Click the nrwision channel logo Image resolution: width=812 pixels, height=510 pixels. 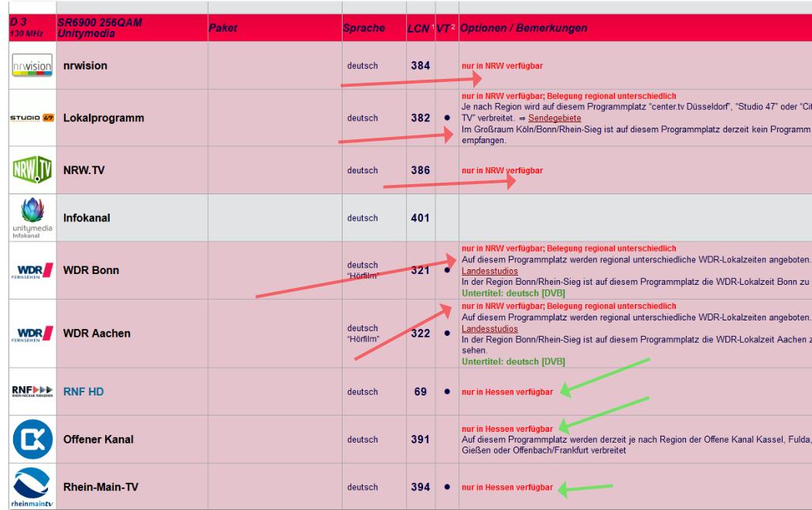(32, 66)
